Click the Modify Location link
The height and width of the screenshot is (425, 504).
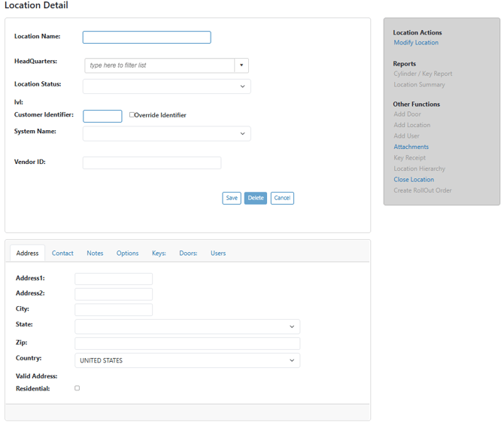pos(416,43)
